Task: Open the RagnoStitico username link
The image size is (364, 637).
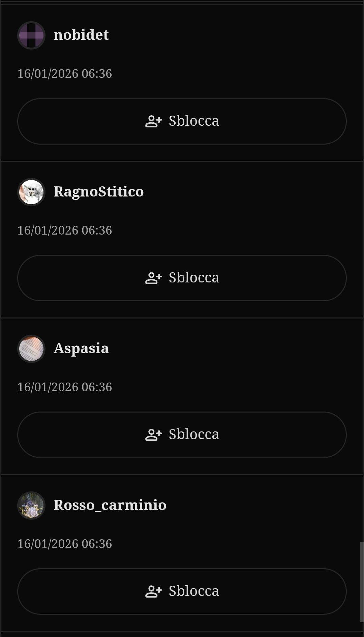Action: click(x=99, y=192)
